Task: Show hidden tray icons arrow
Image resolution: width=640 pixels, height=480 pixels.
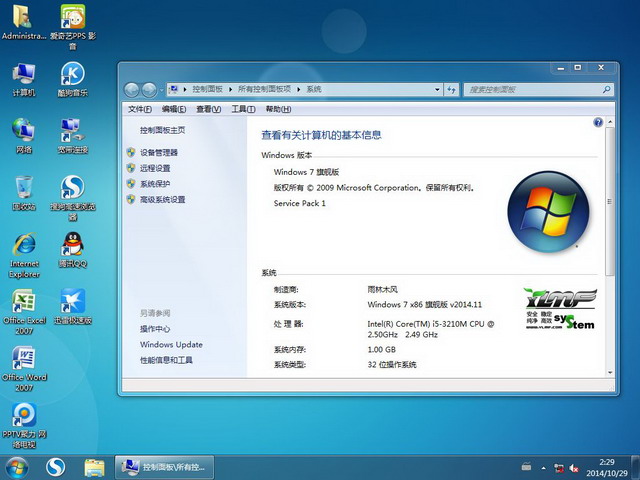Action: click(543, 468)
